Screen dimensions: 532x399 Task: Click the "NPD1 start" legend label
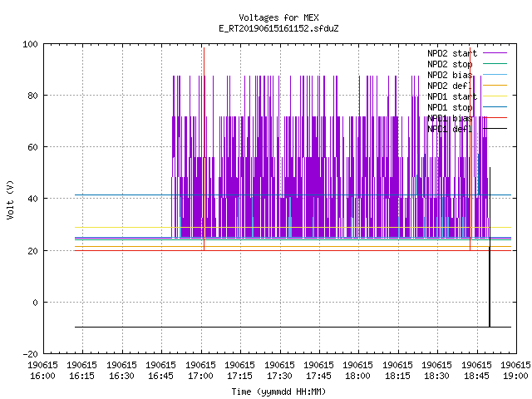[452, 96]
